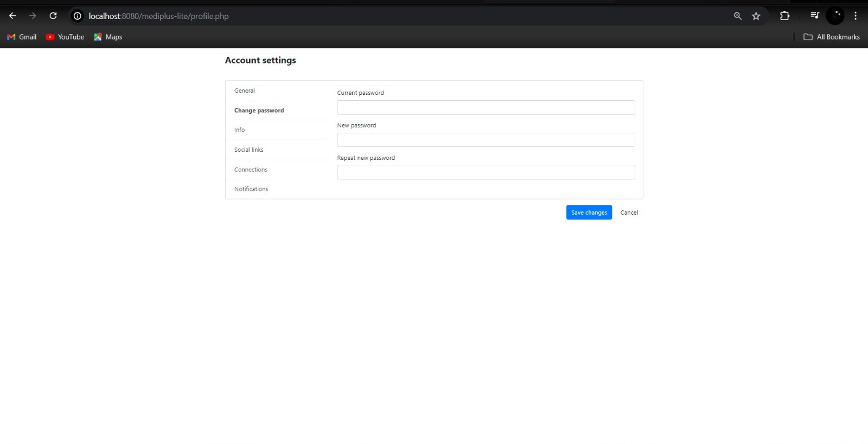Screen dimensions: 868x444
Task: Go to the Notifications tab
Action: tap(277, 189)
